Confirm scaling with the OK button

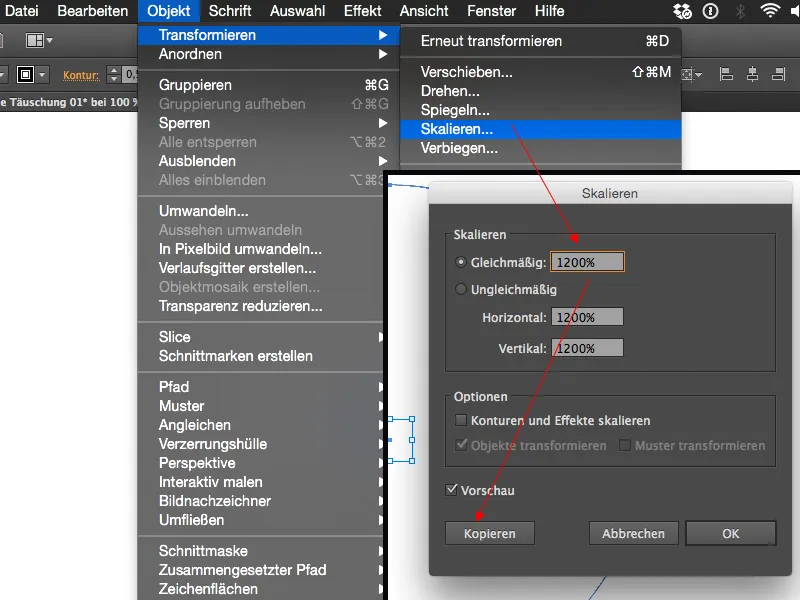point(731,533)
